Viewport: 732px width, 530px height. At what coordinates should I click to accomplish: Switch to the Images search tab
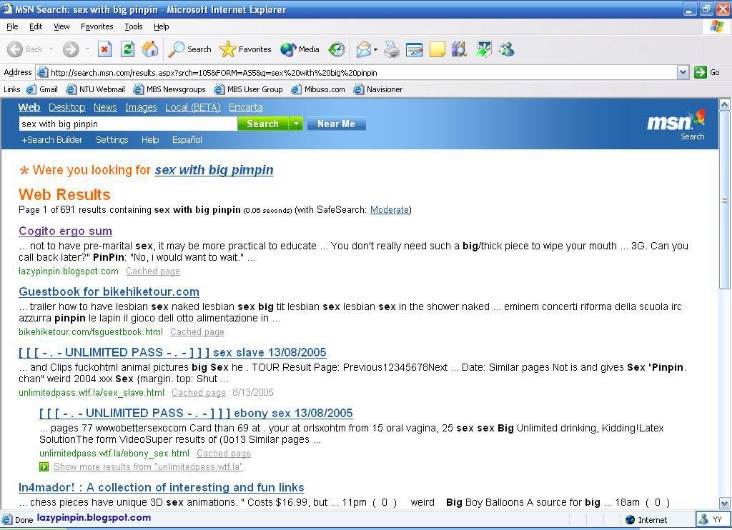[141, 107]
